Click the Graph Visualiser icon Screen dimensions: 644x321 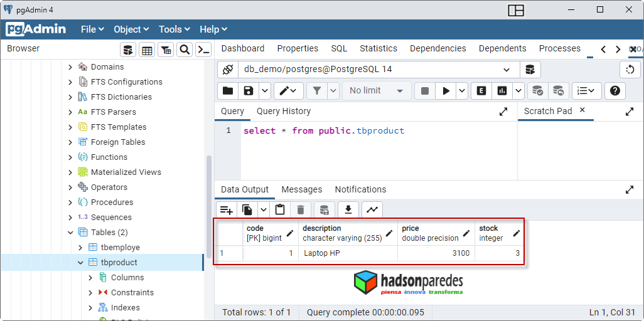click(372, 210)
